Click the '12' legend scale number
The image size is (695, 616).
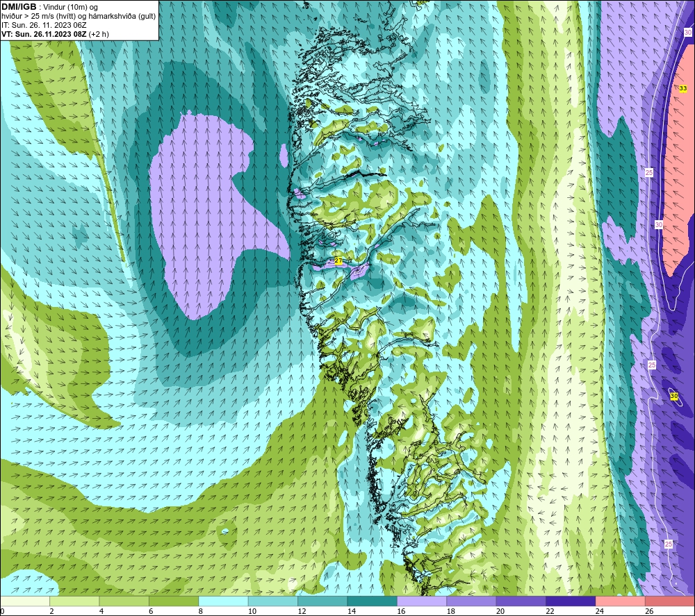(302, 611)
